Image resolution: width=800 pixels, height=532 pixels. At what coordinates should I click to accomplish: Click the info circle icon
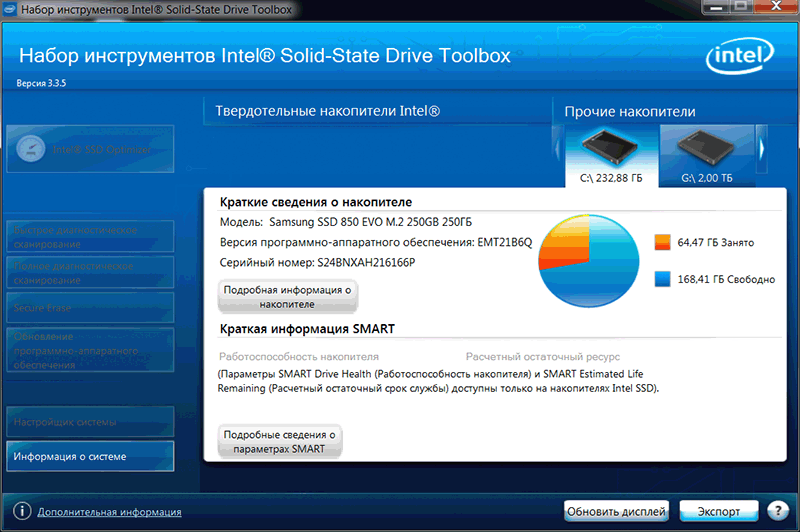(22, 511)
